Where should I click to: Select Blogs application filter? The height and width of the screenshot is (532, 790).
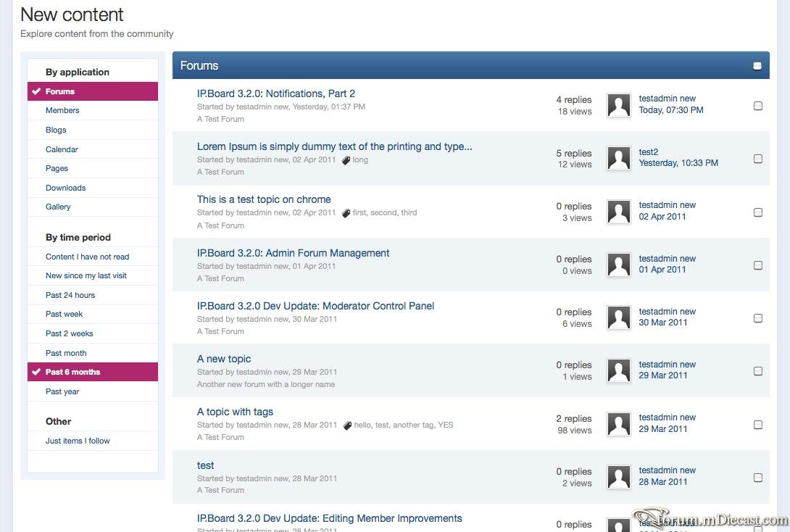(93, 130)
